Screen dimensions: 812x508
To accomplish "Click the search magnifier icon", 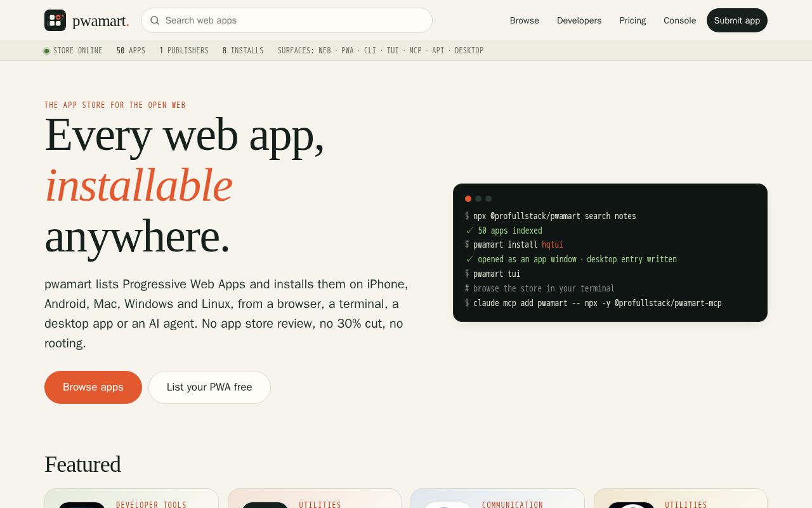I will [155, 20].
